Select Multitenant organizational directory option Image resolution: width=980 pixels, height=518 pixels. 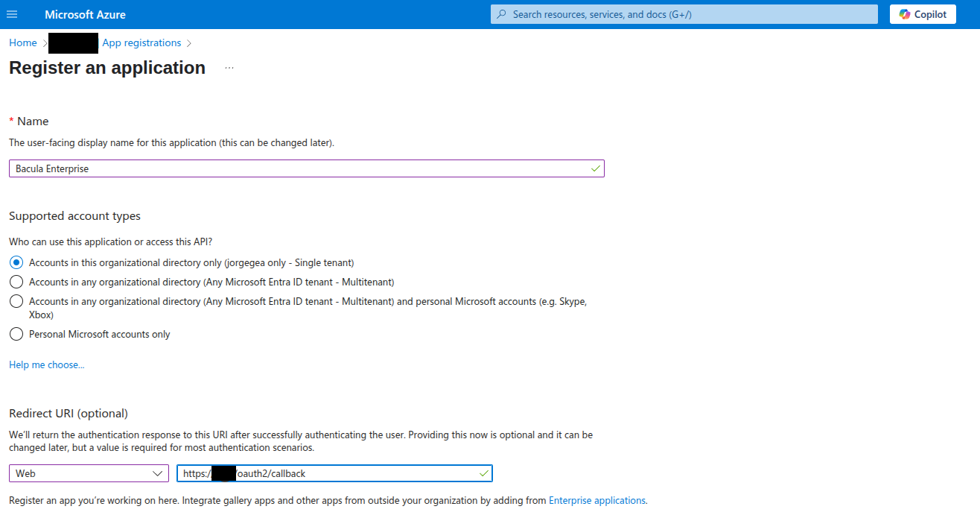16,282
